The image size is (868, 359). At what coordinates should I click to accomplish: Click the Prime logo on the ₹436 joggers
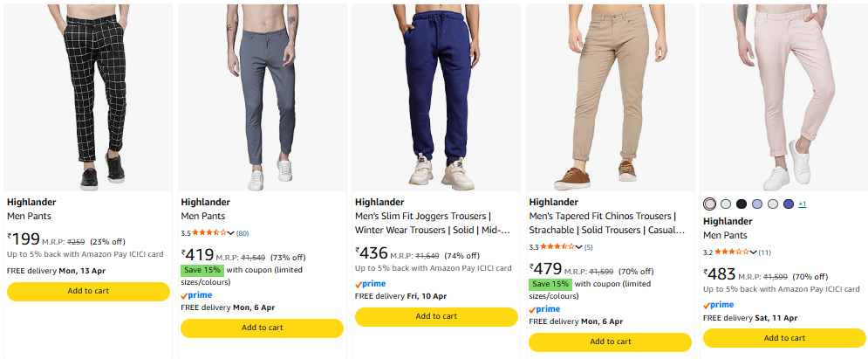(370, 284)
